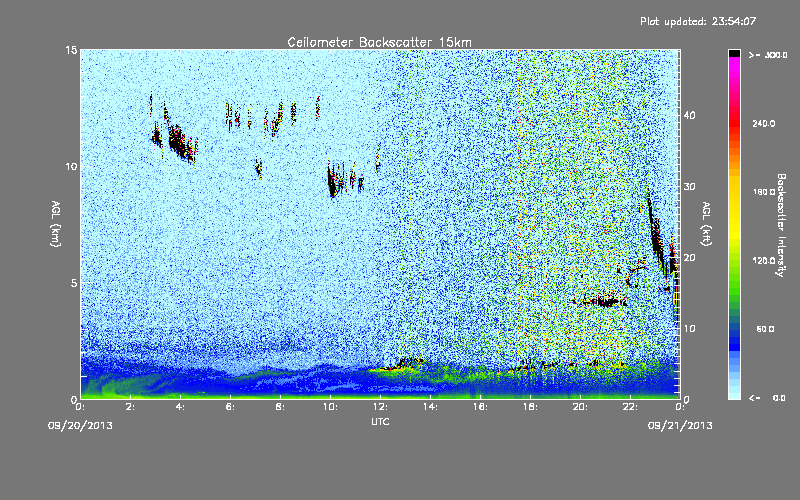800x500 pixels.
Task: Click the "8:" hour tick label
Action: pos(281,407)
